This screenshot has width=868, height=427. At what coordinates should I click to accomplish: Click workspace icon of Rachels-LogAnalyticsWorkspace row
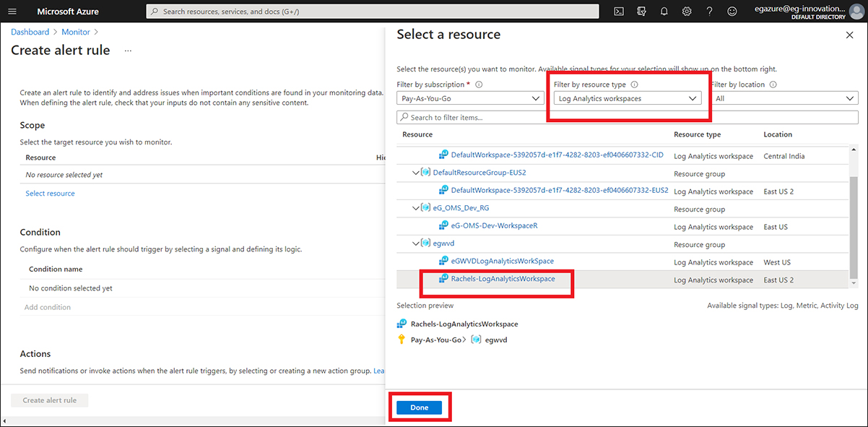tap(444, 279)
